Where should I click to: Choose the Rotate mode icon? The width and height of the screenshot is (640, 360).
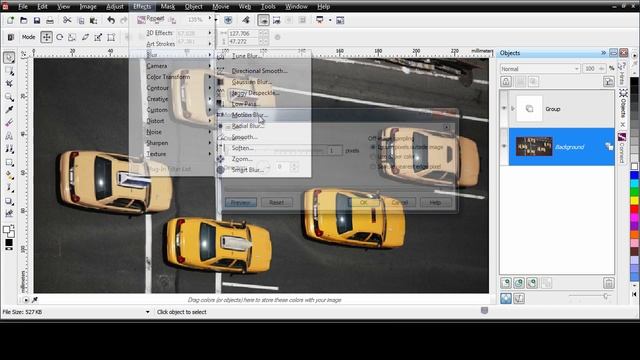pos(60,37)
